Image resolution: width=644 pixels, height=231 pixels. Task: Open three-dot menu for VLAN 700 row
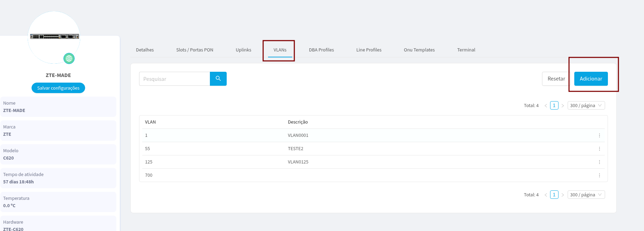(x=599, y=175)
